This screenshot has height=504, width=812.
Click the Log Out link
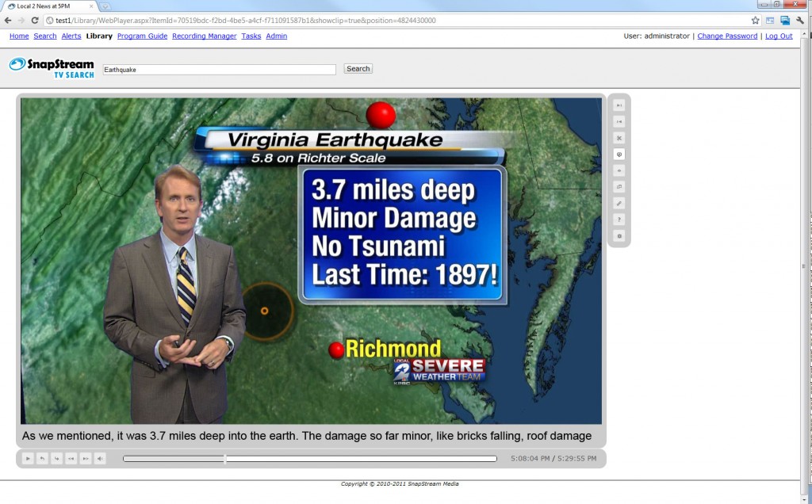(x=779, y=36)
